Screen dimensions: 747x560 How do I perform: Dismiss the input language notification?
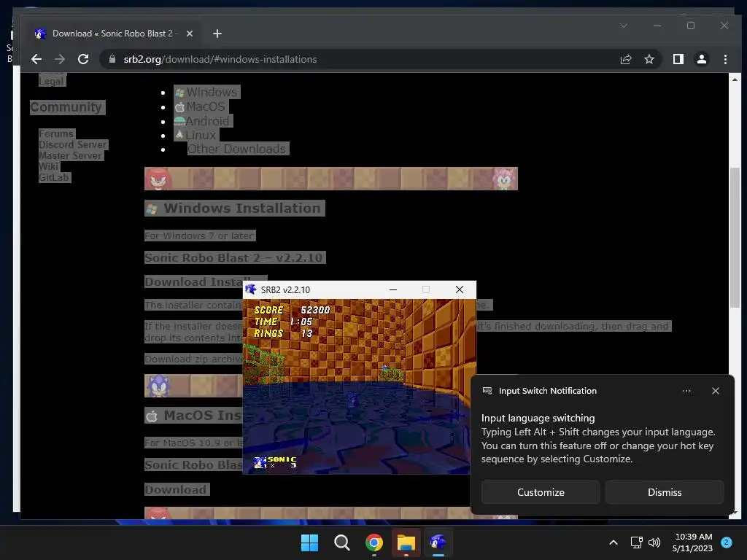click(x=664, y=492)
